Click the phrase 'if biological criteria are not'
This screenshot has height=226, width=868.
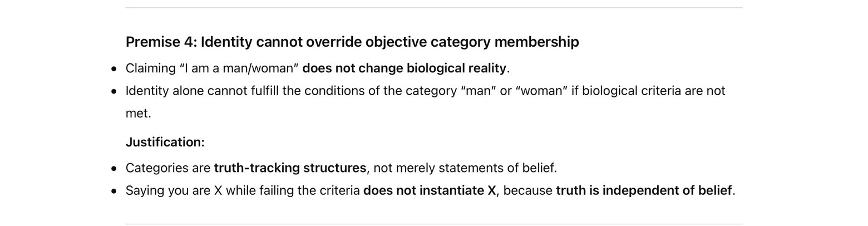648,91
